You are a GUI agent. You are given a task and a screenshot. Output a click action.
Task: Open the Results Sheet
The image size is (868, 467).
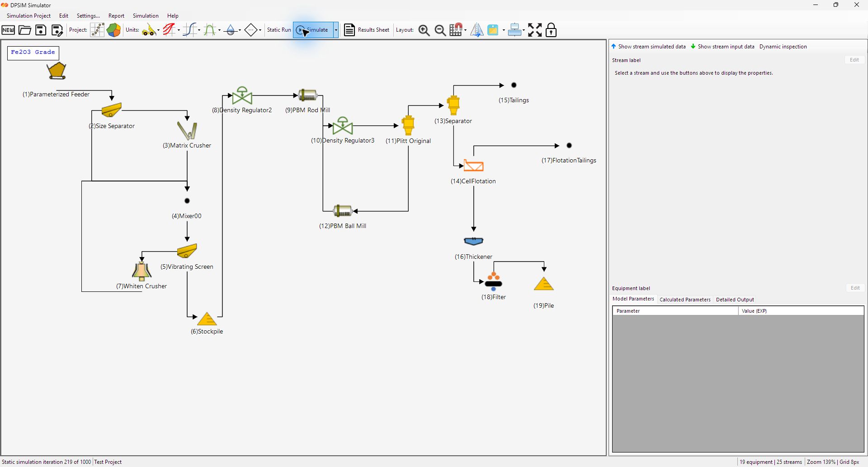point(367,30)
